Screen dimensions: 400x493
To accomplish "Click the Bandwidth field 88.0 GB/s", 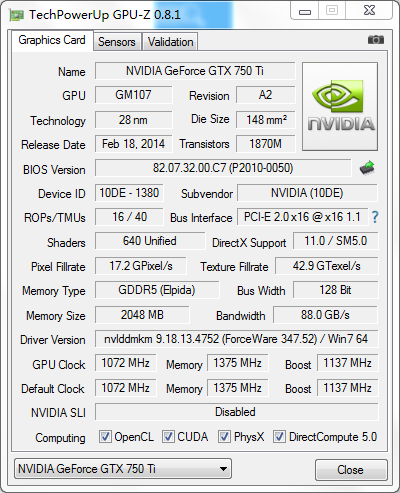I will [326, 315].
